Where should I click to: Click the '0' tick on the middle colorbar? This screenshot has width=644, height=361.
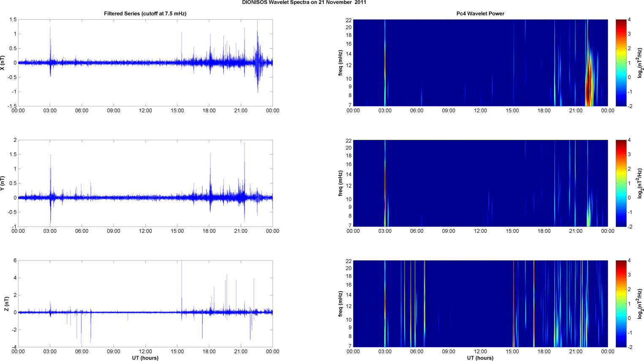[x=629, y=198]
